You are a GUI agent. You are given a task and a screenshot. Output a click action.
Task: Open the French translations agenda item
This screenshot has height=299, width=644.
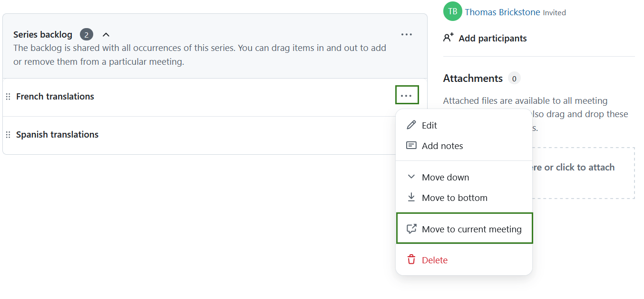click(x=55, y=97)
